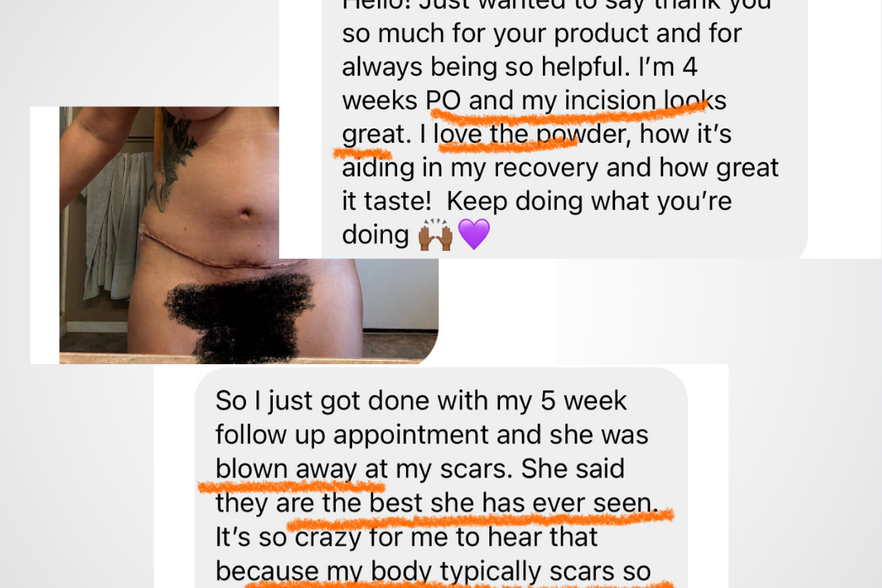Click the orange underline under 'blown away'
Screen dimensions: 882x588
tap(292, 486)
